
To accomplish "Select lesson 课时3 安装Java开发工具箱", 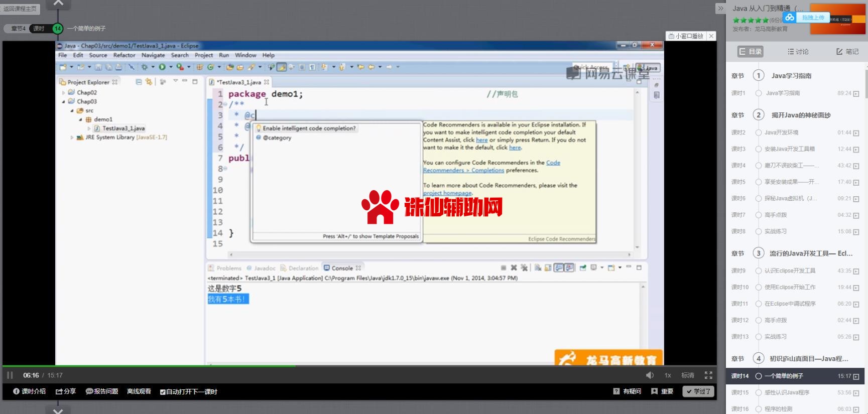I will coord(796,149).
